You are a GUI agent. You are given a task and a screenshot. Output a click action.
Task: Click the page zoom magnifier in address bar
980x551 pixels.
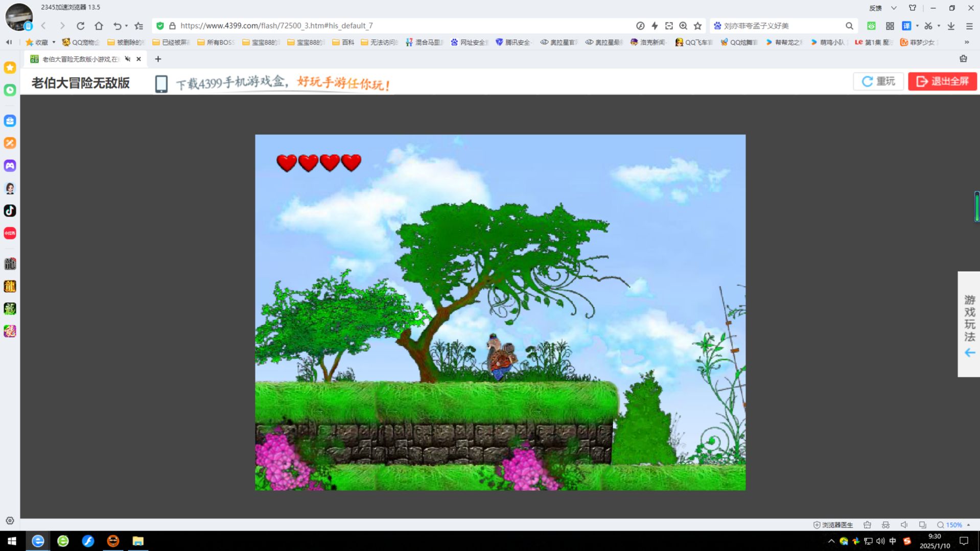point(683,26)
